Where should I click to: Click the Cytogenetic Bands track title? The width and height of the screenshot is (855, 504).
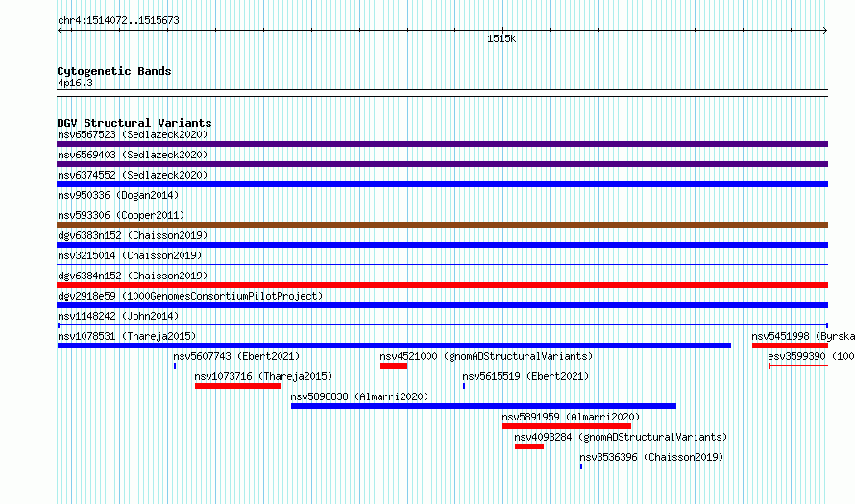(x=114, y=71)
